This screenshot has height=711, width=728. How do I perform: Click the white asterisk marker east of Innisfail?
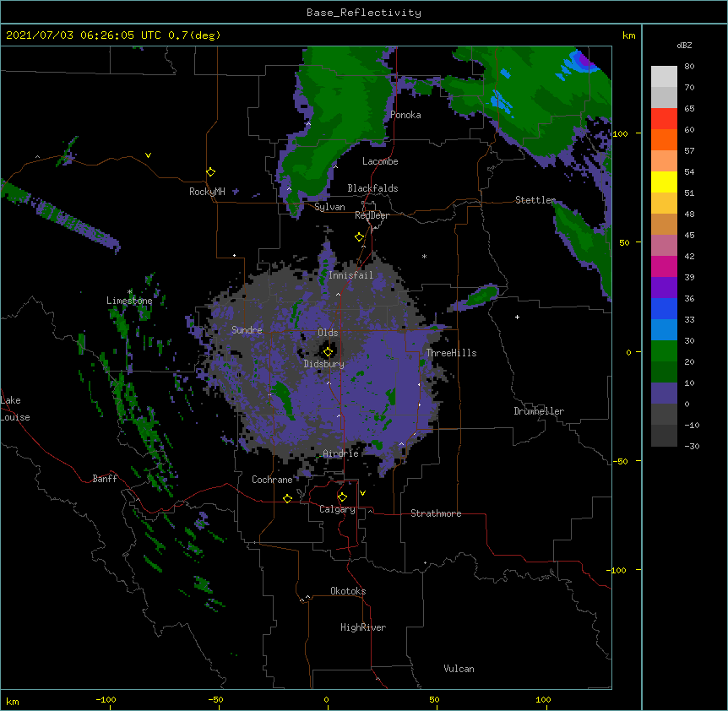[x=424, y=256]
